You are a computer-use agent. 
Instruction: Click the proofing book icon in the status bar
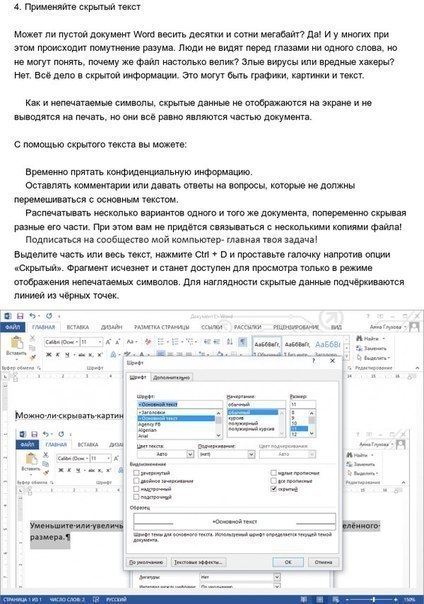tap(96, 600)
